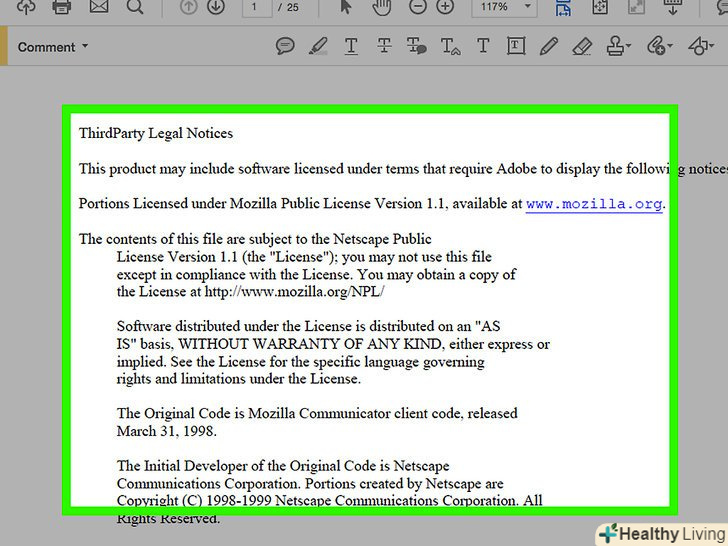Select the add text comment tool

pyautogui.click(x=483, y=46)
